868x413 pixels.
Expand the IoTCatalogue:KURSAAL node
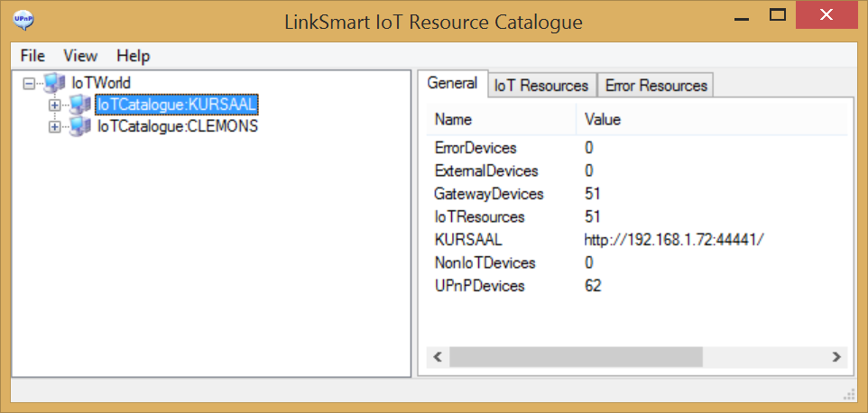click(x=55, y=105)
